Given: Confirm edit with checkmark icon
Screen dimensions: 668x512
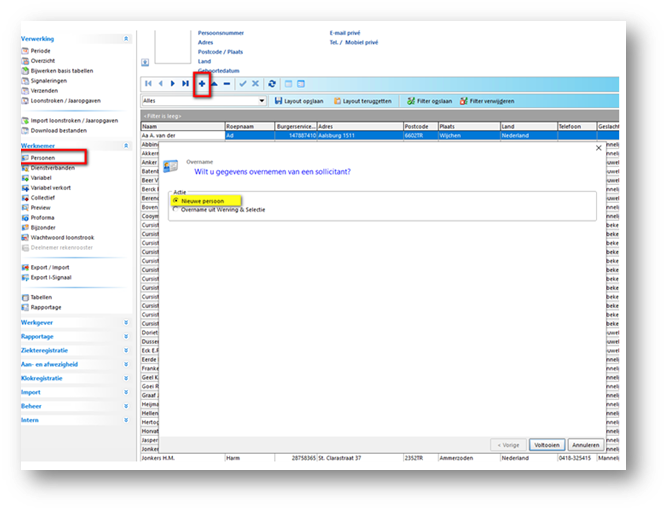Looking at the screenshot, I should [x=243, y=84].
